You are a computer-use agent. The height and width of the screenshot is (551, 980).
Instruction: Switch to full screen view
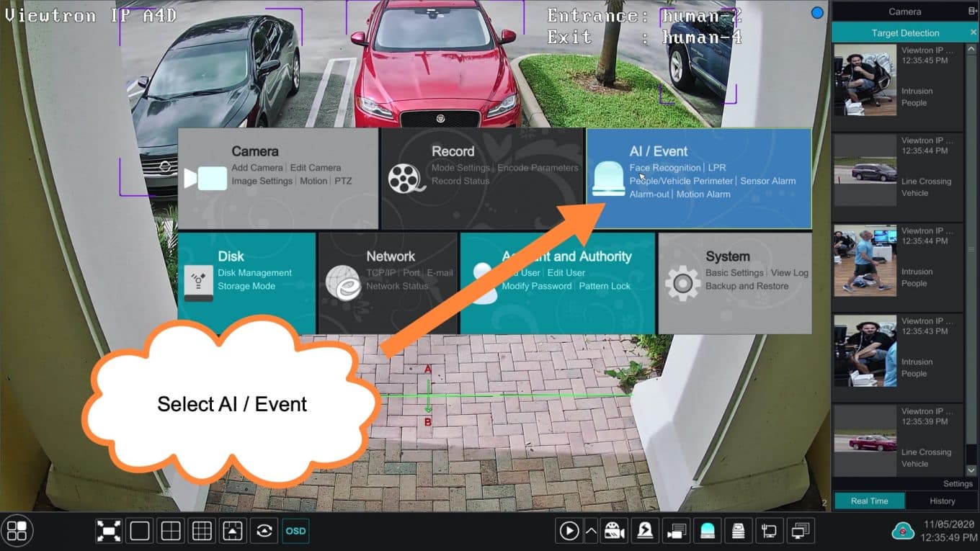pos(109,531)
